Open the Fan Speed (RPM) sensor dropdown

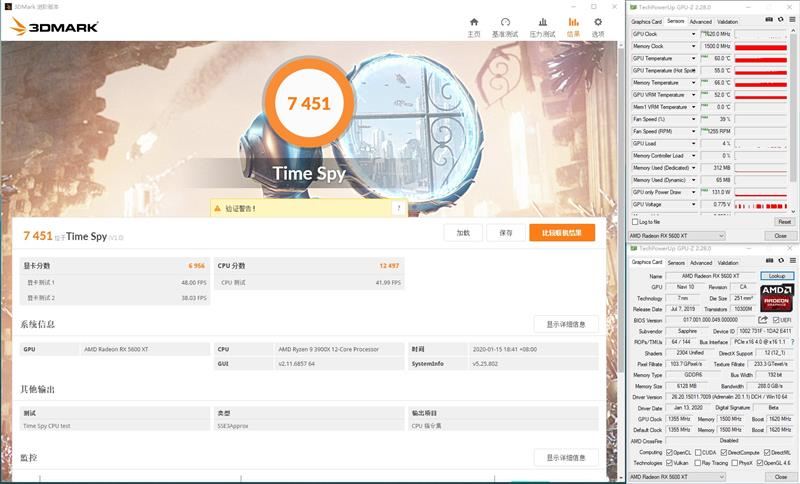click(x=693, y=131)
